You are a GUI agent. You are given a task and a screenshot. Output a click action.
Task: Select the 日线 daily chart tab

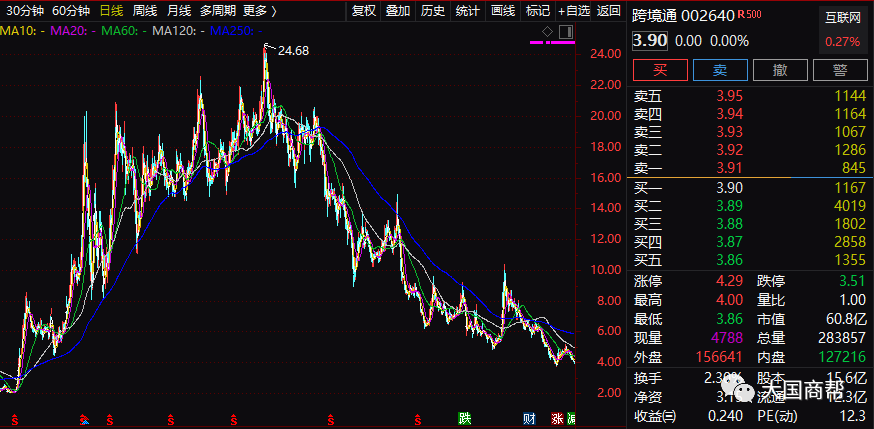pyautogui.click(x=111, y=10)
